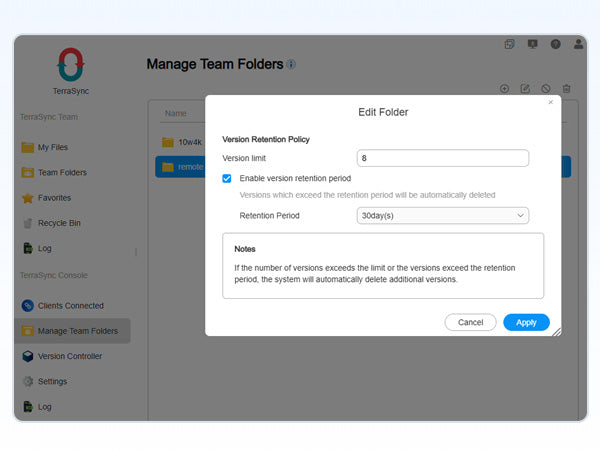Click the delete trash icon in toolbar

(566, 89)
